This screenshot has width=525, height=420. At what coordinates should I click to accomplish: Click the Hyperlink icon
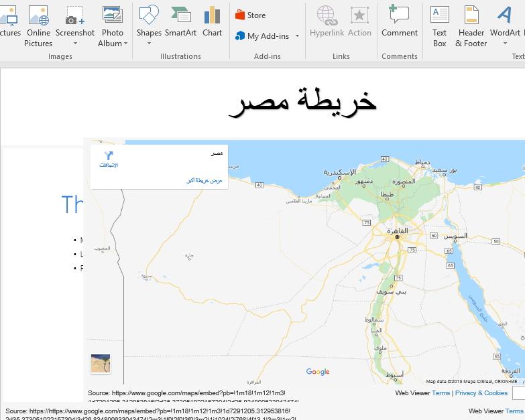coord(326,15)
